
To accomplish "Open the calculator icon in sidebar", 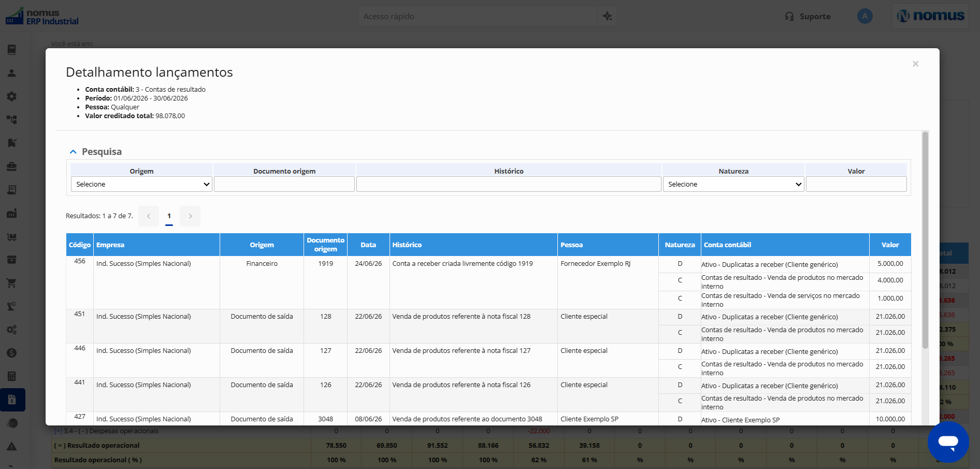I will point(12,376).
